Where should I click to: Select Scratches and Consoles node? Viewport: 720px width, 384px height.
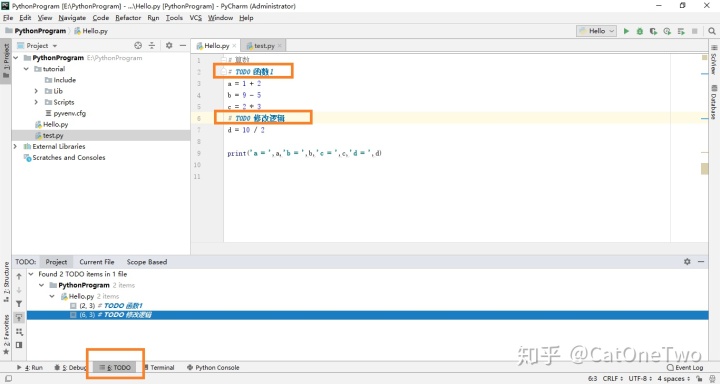[64, 158]
